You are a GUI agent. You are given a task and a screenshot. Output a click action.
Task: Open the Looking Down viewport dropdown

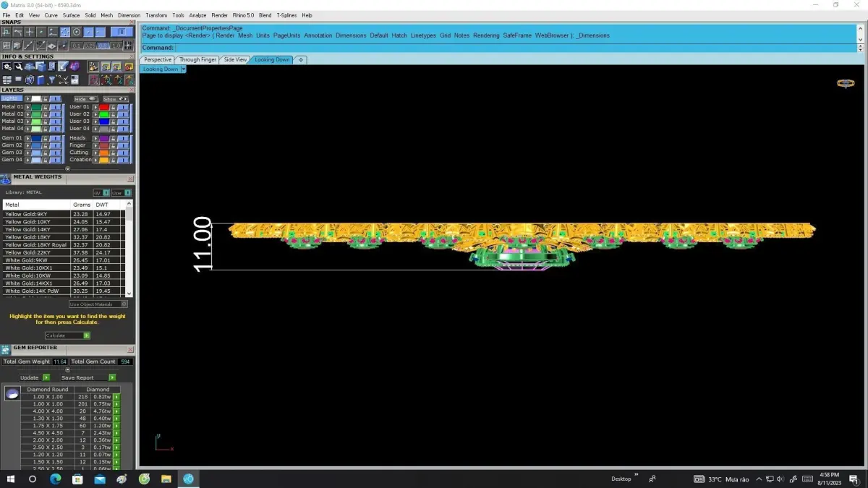click(x=184, y=69)
